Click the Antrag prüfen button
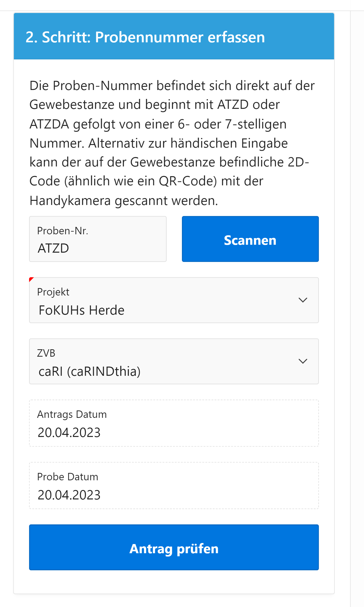Screen dimensions: 364x607 pos(174,547)
